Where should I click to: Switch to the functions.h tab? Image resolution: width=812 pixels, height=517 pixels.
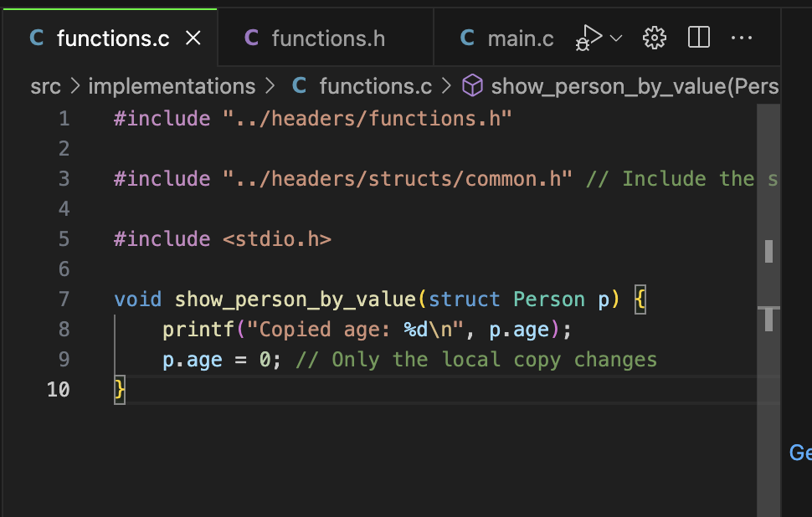pyautogui.click(x=327, y=38)
